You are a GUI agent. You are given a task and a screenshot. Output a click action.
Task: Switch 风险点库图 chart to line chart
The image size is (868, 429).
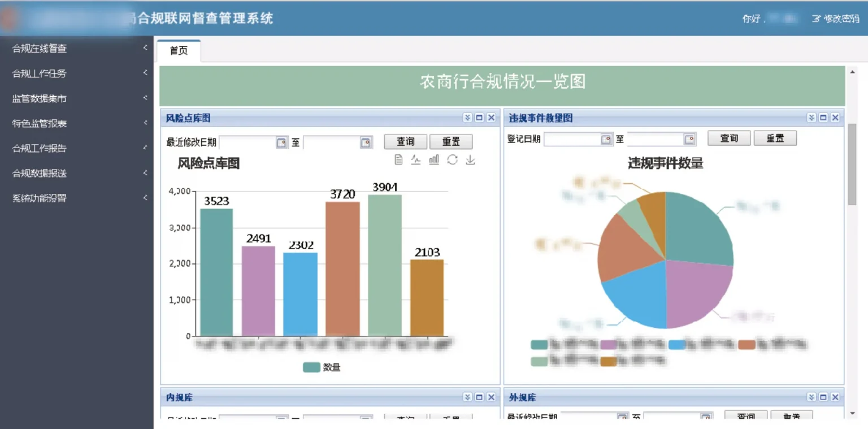416,160
